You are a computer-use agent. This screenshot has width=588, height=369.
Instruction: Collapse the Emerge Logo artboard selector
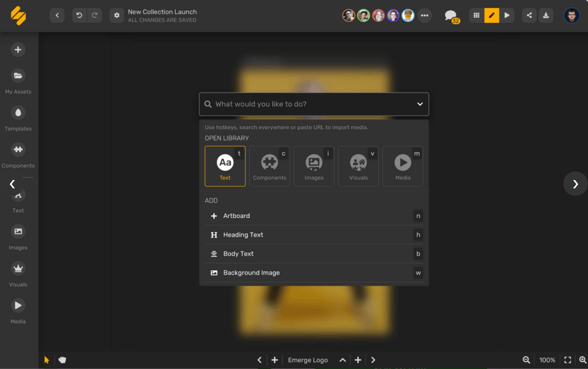(x=342, y=360)
